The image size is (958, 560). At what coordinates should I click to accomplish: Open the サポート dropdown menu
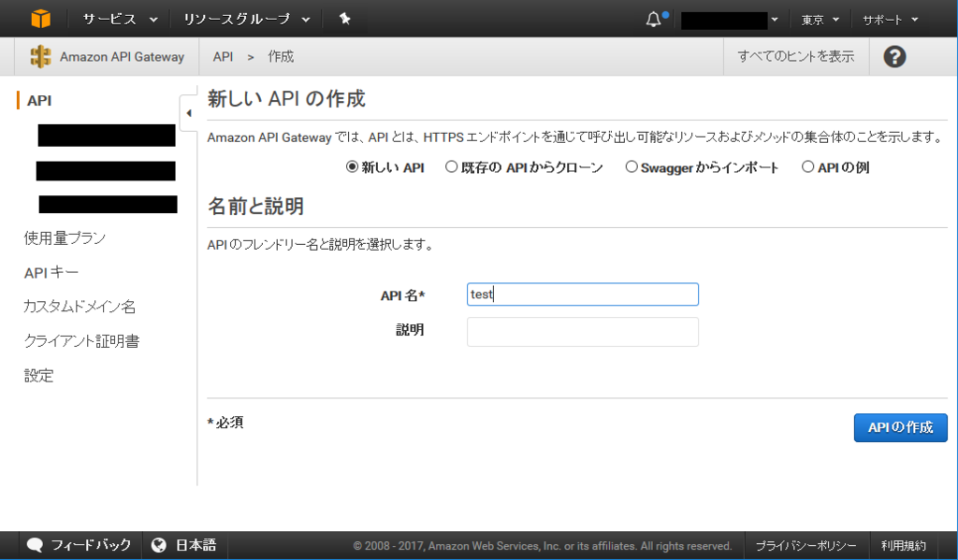891,21
